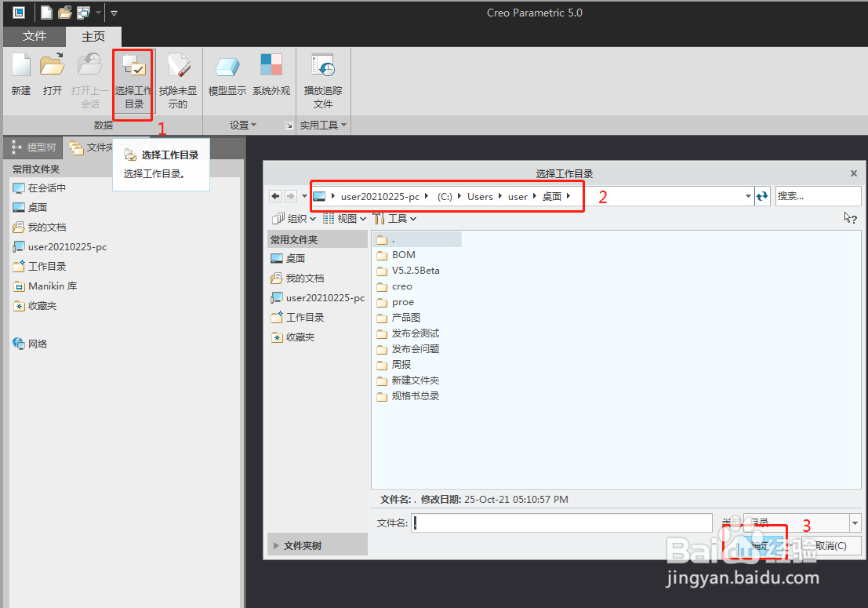The height and width of the screenshot is (608, 868).
Task: Click the windows icon in quick access toolbar
Action: pyautogui.click(x=84, y=13)
